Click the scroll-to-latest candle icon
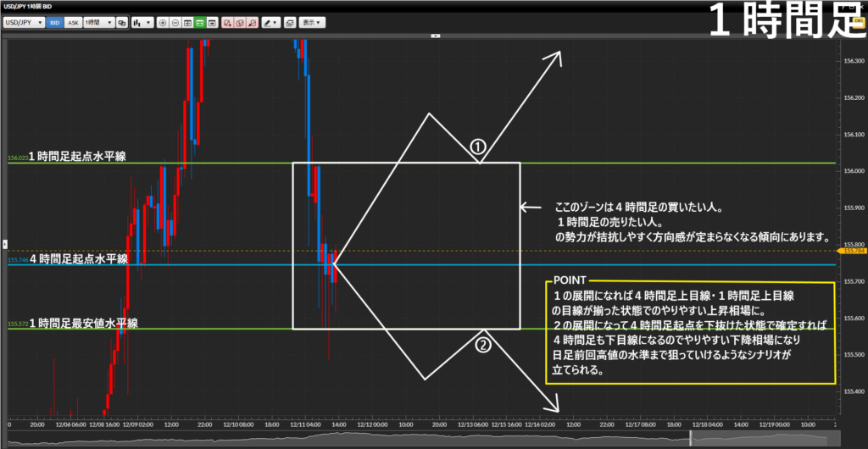The image size is (868, 449). [212, 23]
